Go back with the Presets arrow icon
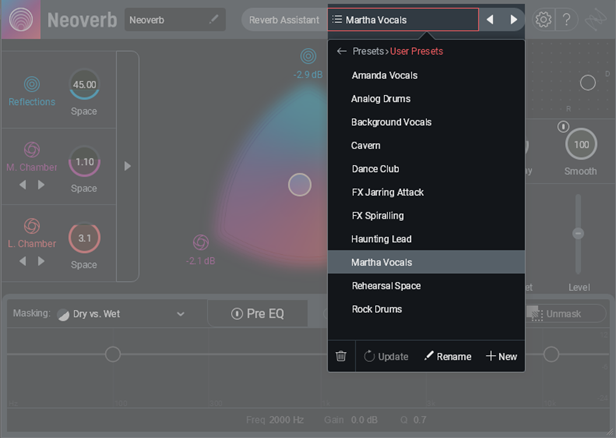The width and height of the screenshot is (616, 438). pyautogui.click(x=341, y=51)
